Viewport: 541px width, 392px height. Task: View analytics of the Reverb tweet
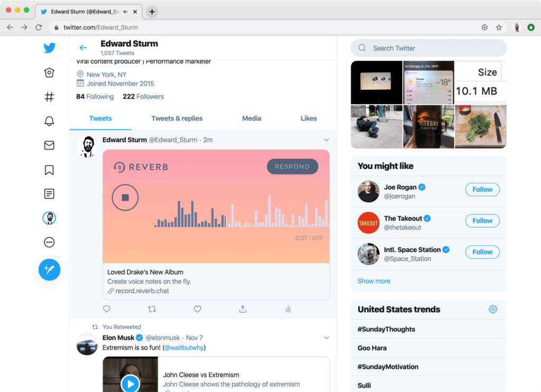[288, 309]
